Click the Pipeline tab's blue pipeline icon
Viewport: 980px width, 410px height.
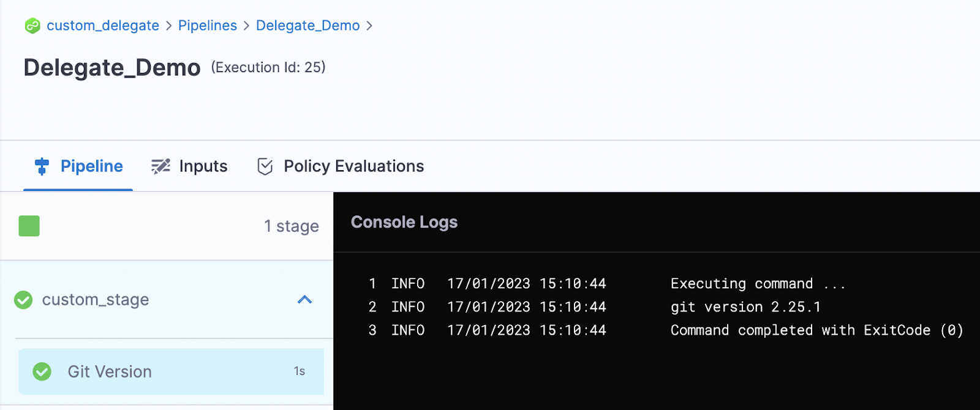[x=42, y=166]
